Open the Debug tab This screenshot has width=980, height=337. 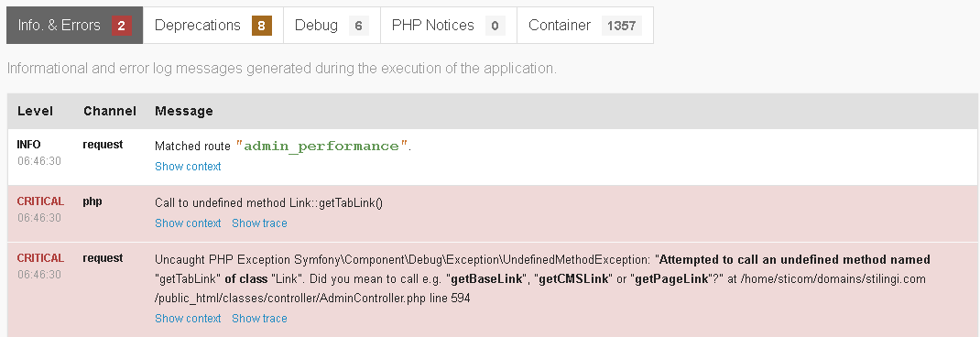[332, 26]
